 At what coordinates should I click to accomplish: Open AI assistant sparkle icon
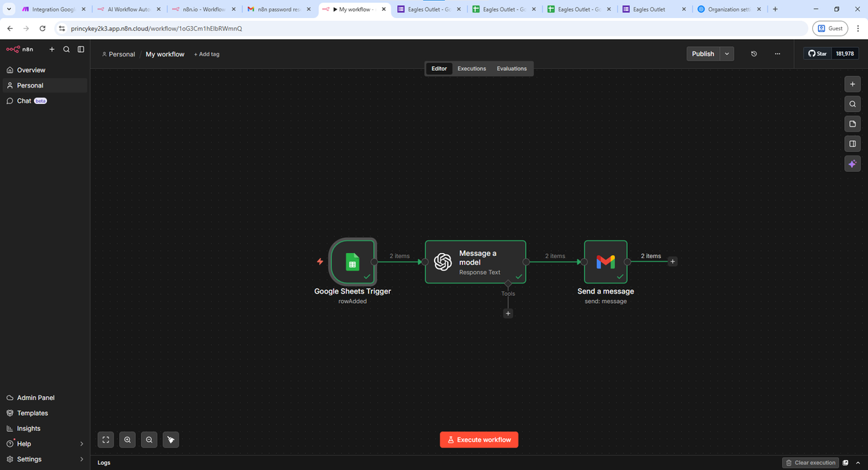(x=853, y=163)
